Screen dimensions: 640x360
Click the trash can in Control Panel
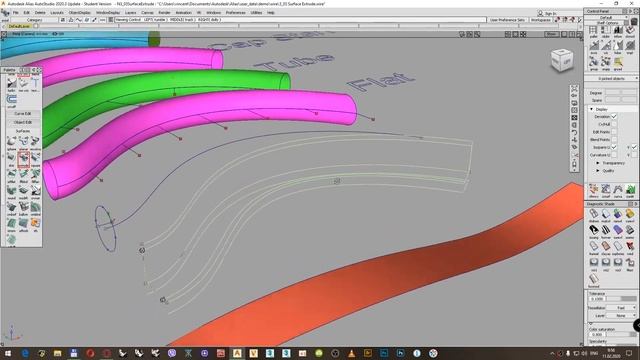pos(634,20)
